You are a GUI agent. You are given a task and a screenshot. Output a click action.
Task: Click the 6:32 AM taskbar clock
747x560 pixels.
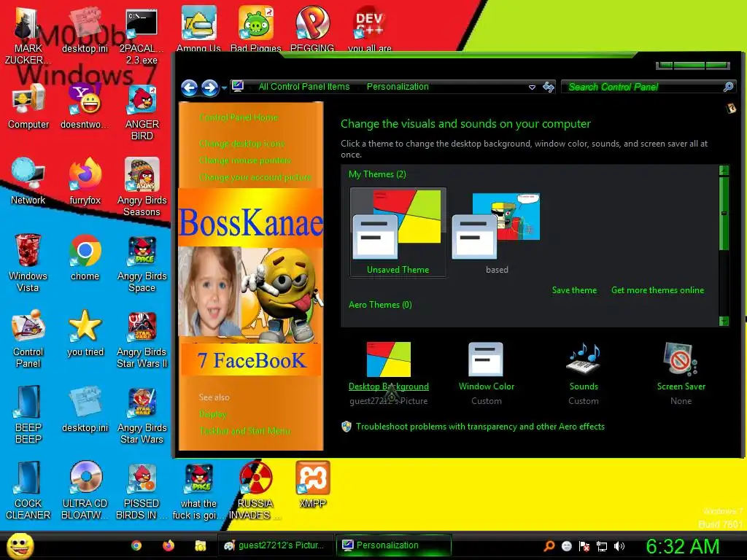[682, 546]
